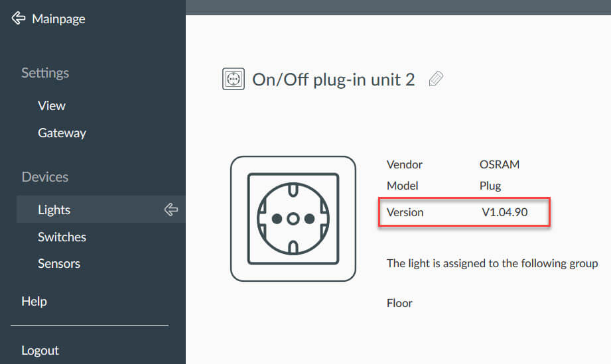Click the small socket icon before the title
Image resolution: width=611 pixels, height=364 pixels.
(x=234, y=79)
